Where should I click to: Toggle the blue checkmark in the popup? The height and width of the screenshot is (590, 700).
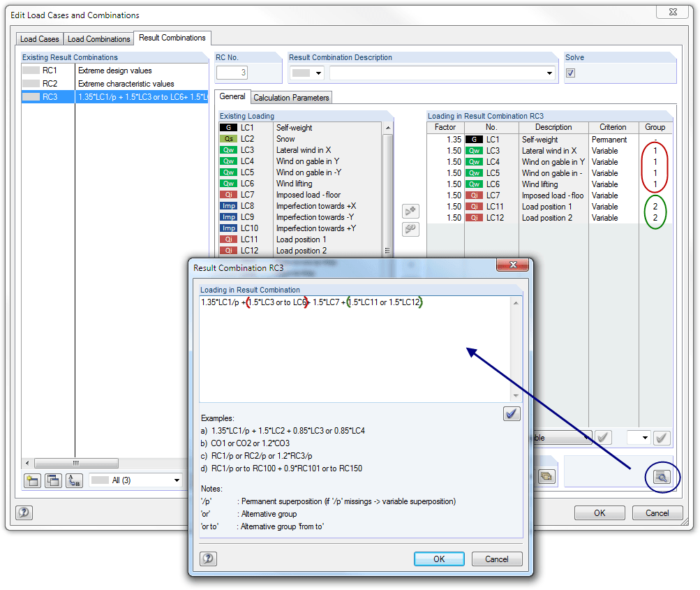click(x=511, y=413)
